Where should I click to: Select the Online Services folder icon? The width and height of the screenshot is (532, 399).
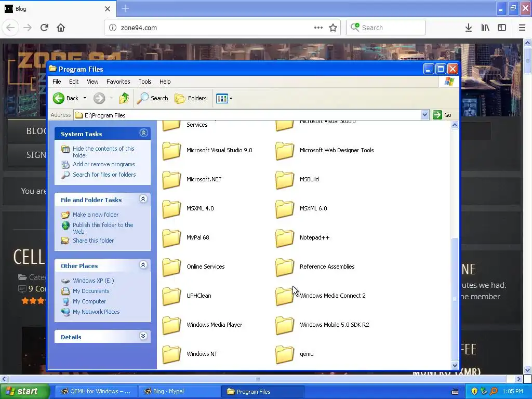click(x=171, y=267)
